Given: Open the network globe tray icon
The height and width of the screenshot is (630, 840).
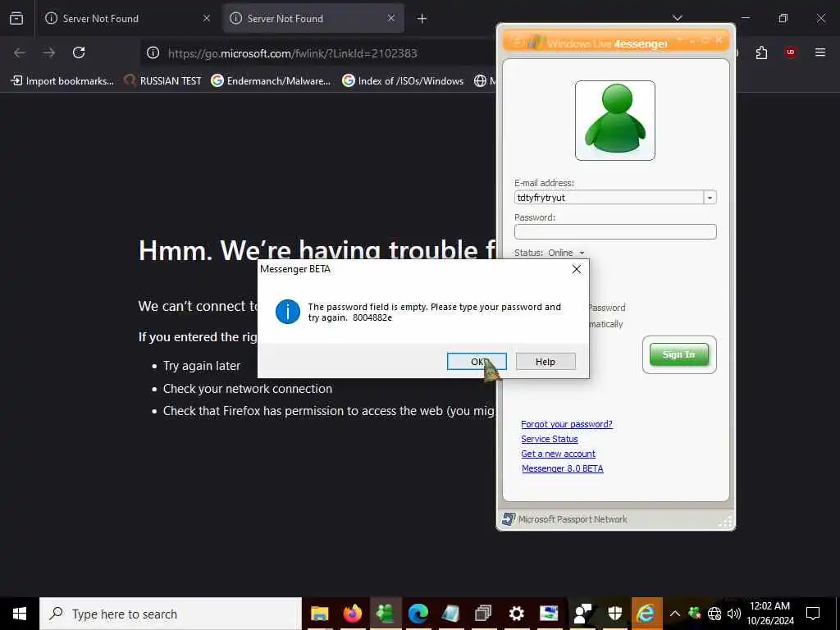Looking at the screenshot, I should click(714, 614).
